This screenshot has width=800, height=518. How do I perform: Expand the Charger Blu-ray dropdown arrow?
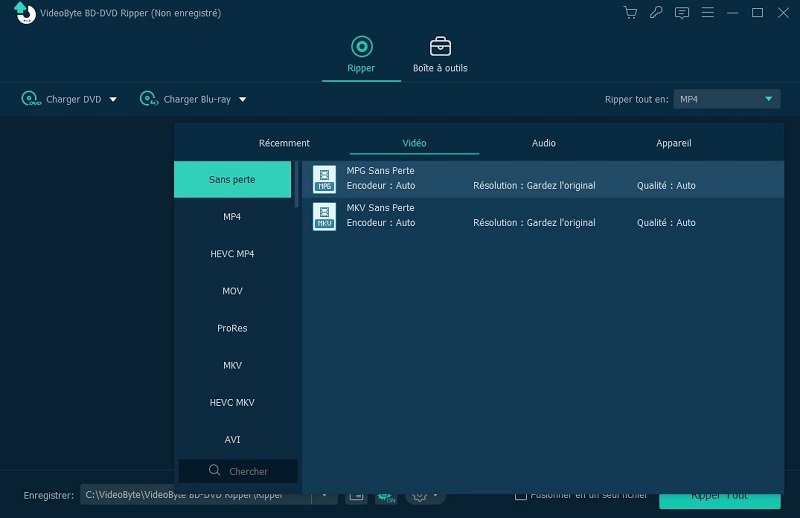tap(243, 100)
